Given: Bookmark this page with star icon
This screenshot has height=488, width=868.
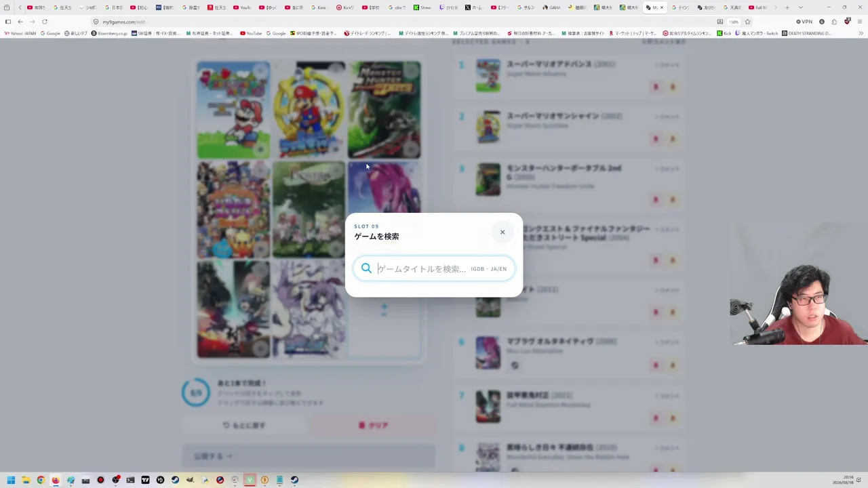Looking at the screenshot, I should [748, 22].
